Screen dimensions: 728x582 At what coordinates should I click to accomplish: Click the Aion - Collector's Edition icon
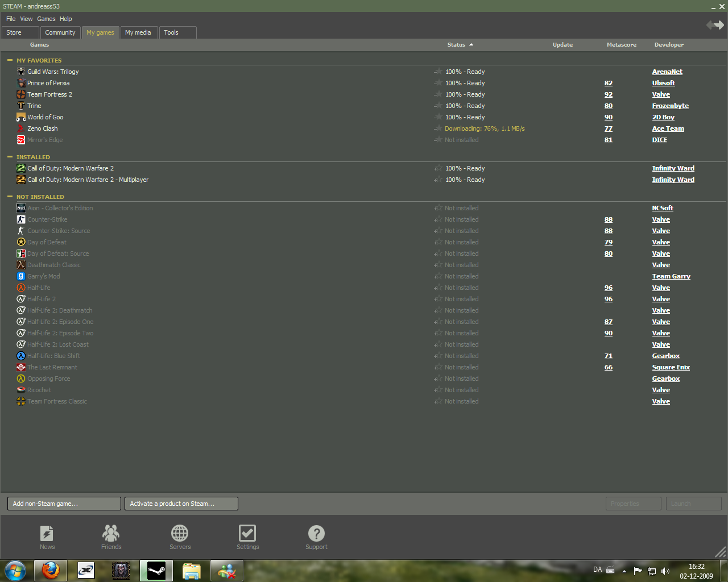21,208
